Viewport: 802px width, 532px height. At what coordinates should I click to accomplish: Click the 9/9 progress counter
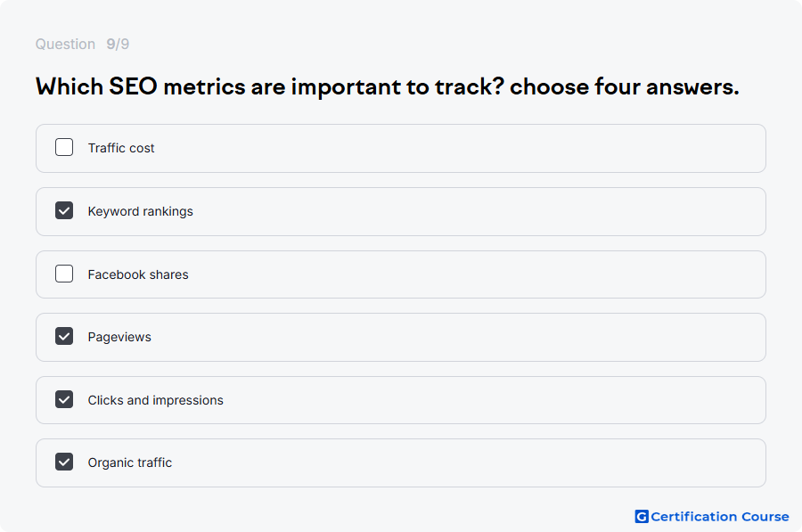(x=118, y=44)
